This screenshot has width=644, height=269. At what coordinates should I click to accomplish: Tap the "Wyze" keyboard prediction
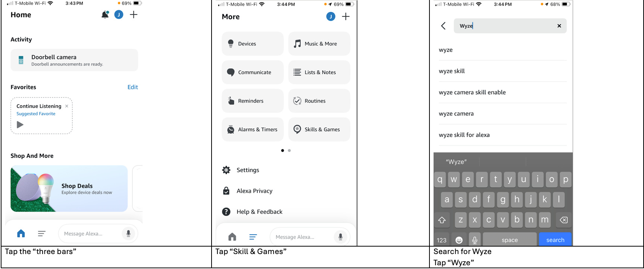tap(456, 162)
